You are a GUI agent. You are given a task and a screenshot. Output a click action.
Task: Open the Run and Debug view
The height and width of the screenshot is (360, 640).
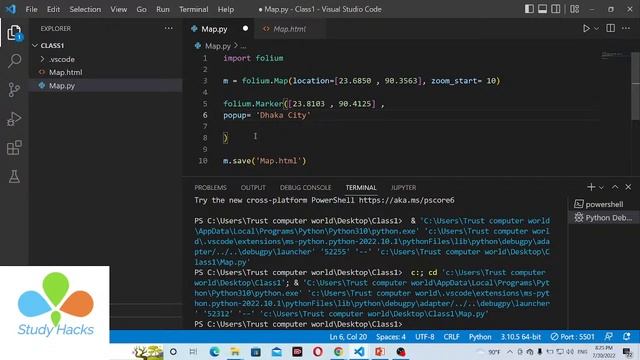click(14, 119)
